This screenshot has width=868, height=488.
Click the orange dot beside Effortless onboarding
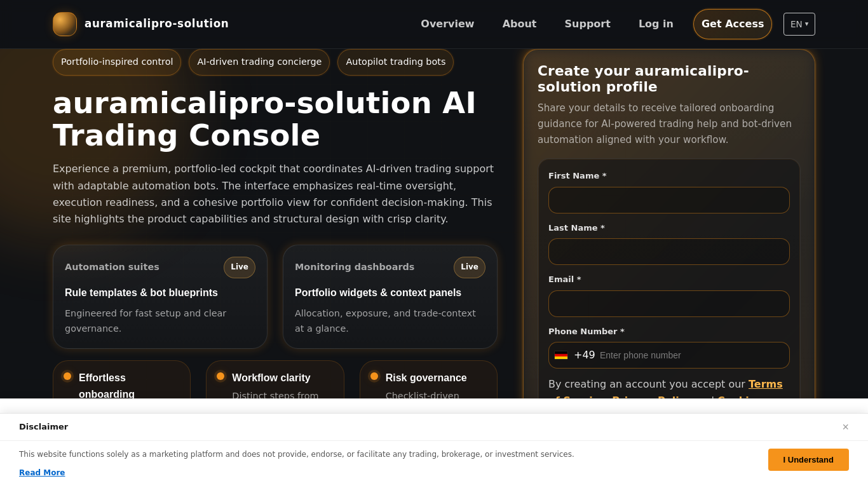point(67,376)
